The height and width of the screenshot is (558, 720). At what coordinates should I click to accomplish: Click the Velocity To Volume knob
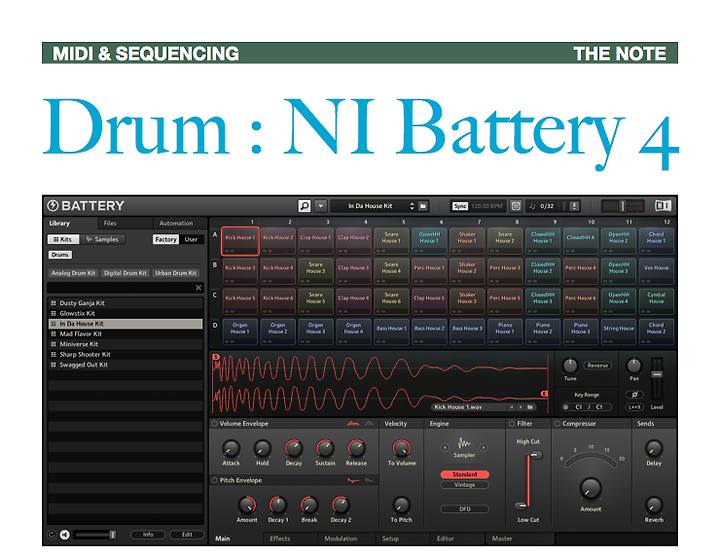pyautogui.click(x=401, y=448)
